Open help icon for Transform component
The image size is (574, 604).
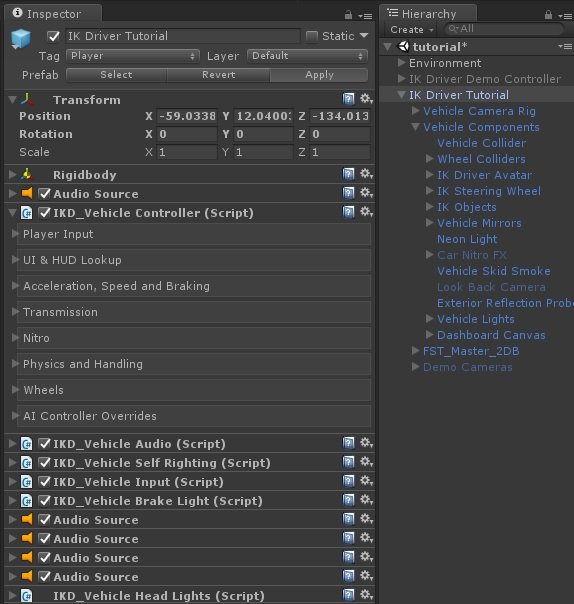point(348,99)
